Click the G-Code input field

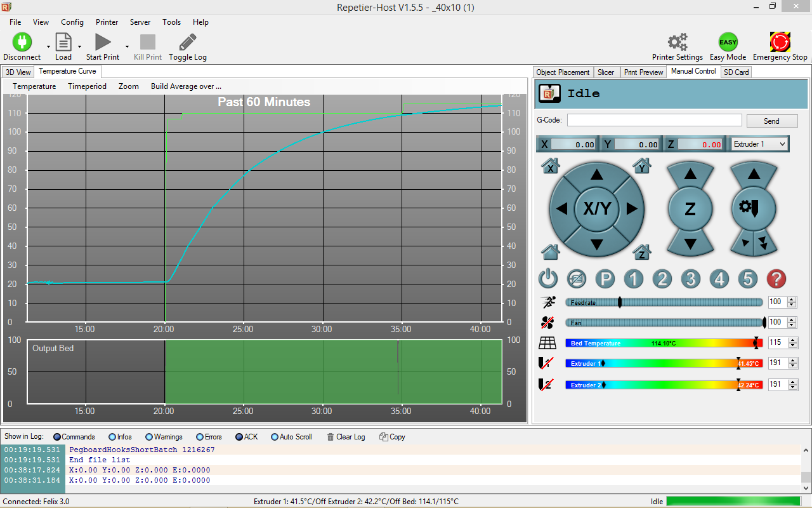coord(654,120)
